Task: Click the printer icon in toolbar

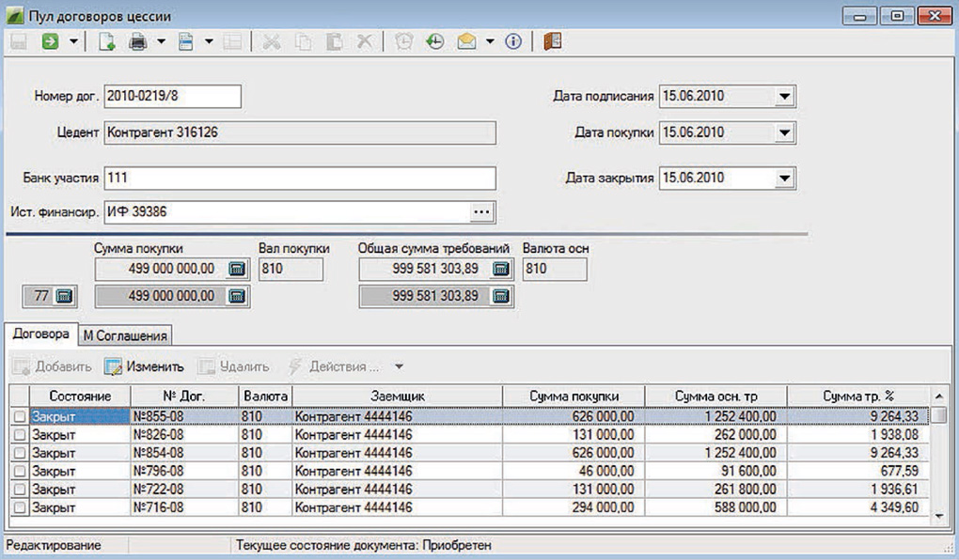Action: [138, 42]
